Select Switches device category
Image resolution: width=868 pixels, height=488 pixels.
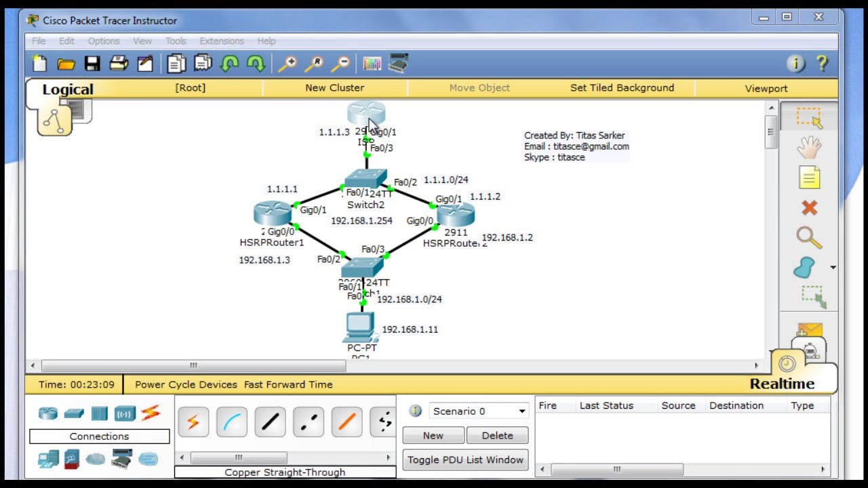pyautogui.click(x=74, y=413)
